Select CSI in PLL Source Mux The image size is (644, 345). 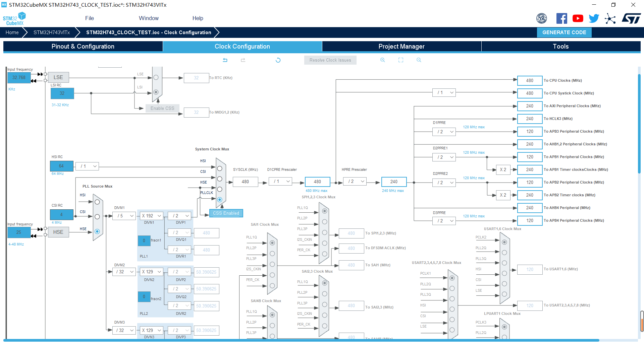97,217
